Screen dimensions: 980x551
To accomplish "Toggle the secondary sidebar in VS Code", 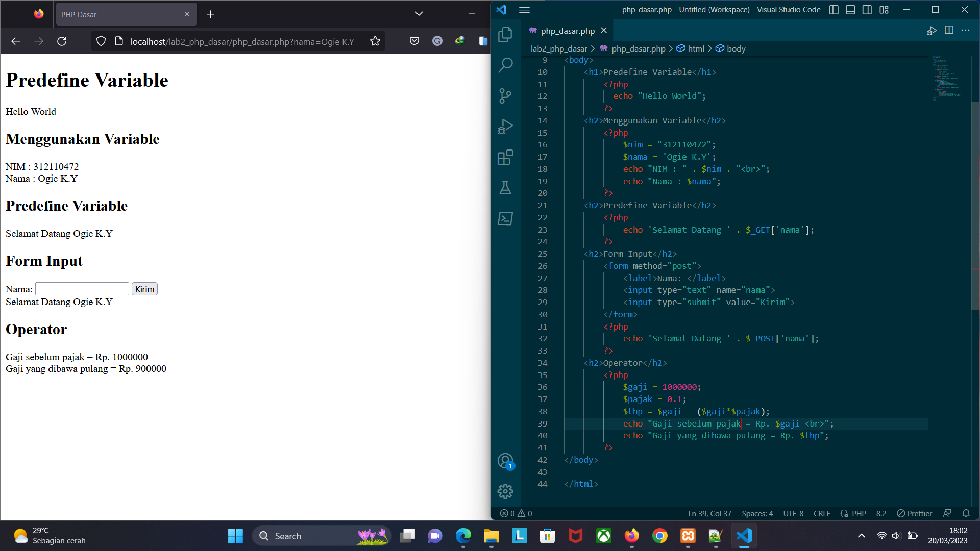I will tap(867, 9).
